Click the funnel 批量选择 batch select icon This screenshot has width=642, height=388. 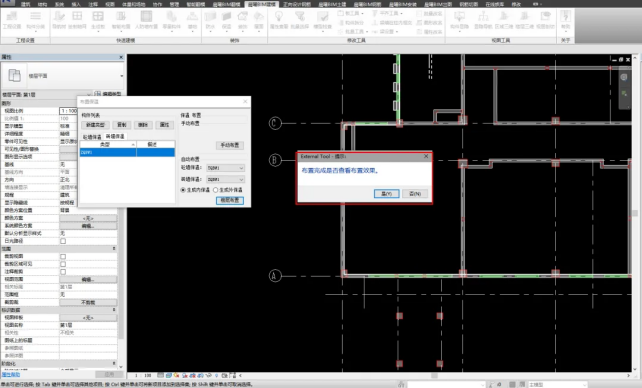click(x=300, y=20)
